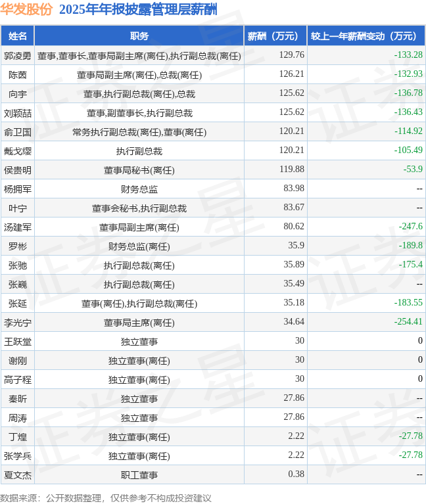426x504 pixels.
Task: Click the name 向宇
Action: [x=17, y=94]
